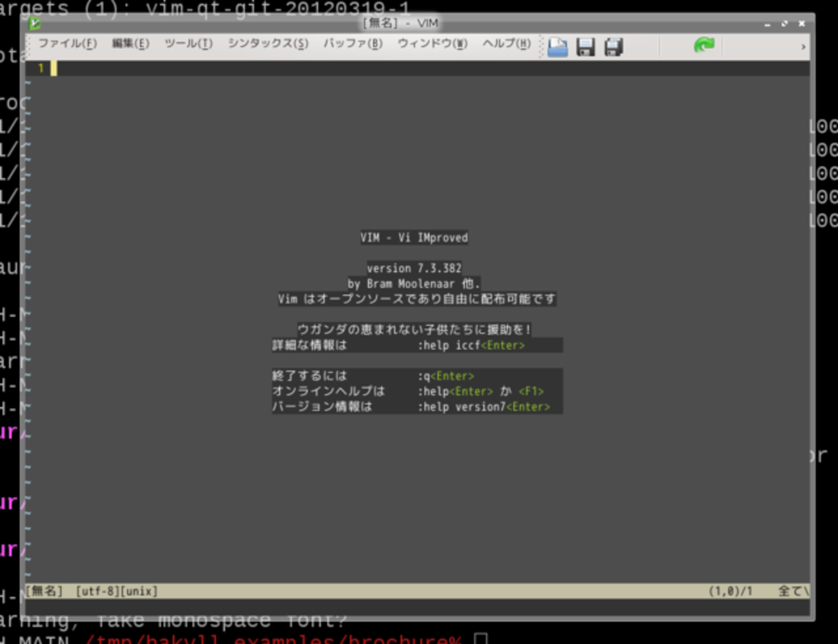The image size is (838, 644).
Task: Click the 'ウガンダ' charity message line
Action: coord(414,330)
